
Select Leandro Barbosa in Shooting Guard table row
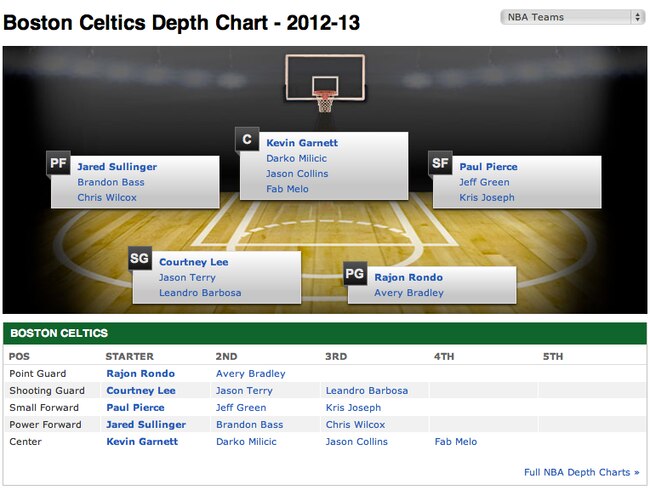click(x=367, y=391)
